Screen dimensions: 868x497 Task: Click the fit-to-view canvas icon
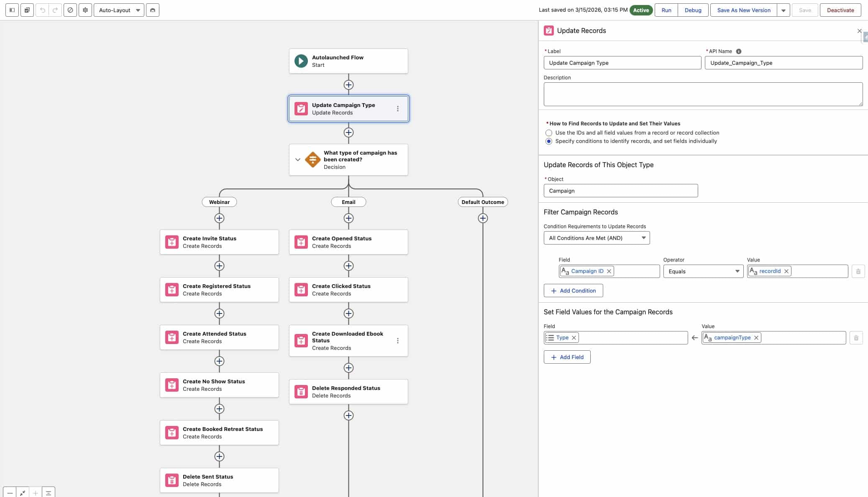coord(23,493)
